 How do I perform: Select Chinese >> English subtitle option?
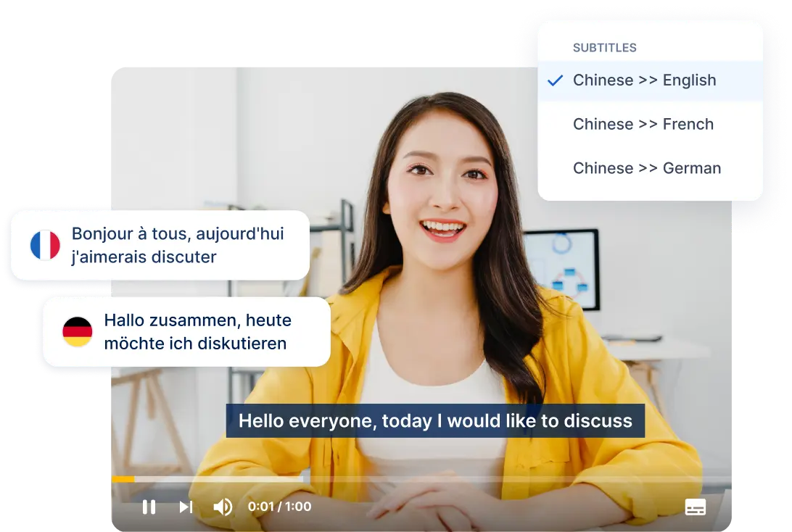(x=644, y=80)
